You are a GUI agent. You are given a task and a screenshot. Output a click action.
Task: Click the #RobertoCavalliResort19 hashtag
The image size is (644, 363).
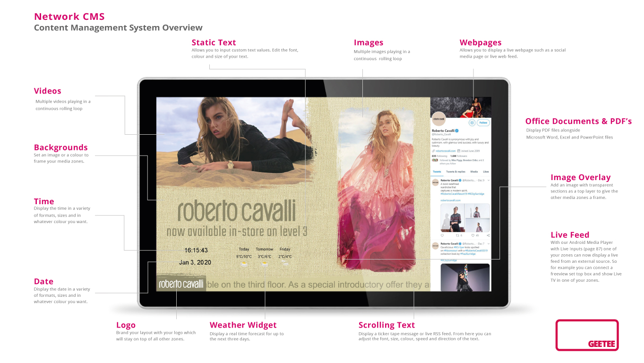click(454, 194)
